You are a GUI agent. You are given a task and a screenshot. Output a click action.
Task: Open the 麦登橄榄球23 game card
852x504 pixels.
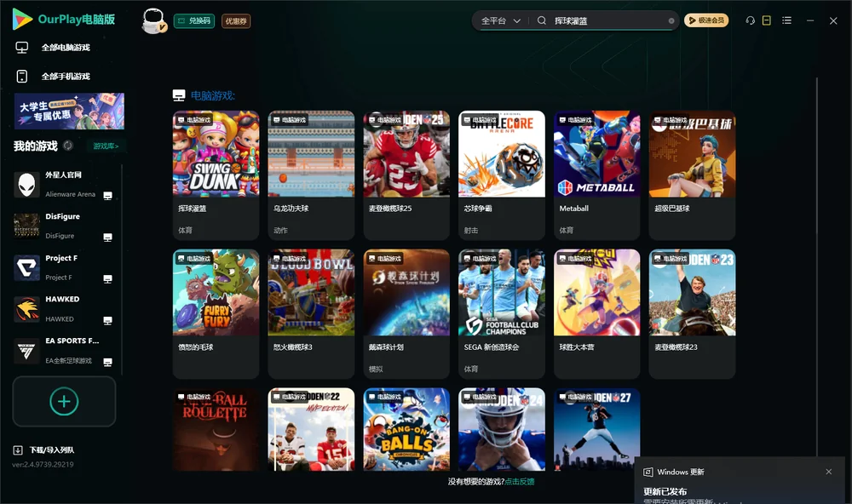(692, 314)
